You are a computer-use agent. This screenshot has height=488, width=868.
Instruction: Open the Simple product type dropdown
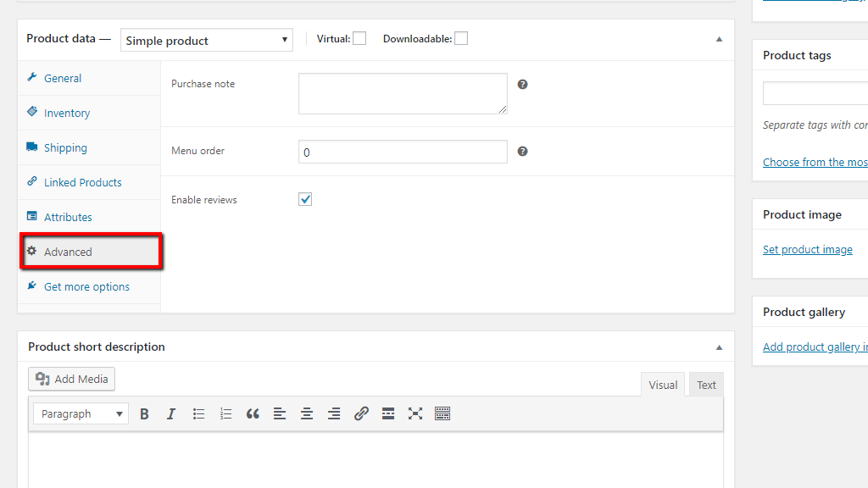tap(207, 40)
